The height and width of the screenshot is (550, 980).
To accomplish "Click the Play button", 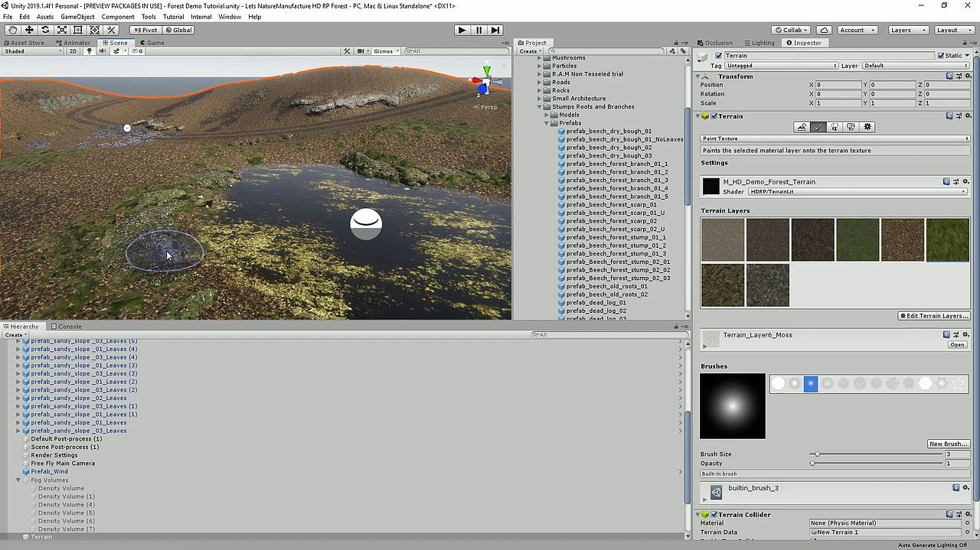I will click(x=462, y=30).
